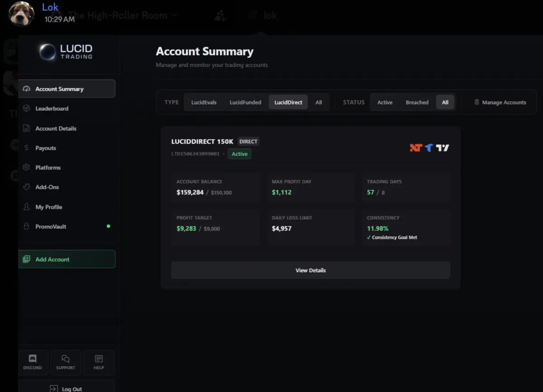Click the TradingView platform icon
This screenshot has height=392, width=543.
[x=443, y=147]
